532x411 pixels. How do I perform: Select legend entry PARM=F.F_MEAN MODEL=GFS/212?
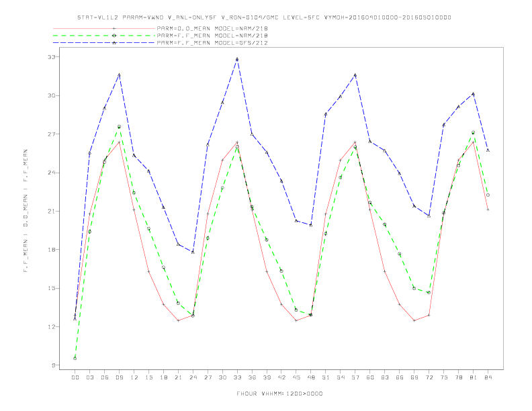212,43
